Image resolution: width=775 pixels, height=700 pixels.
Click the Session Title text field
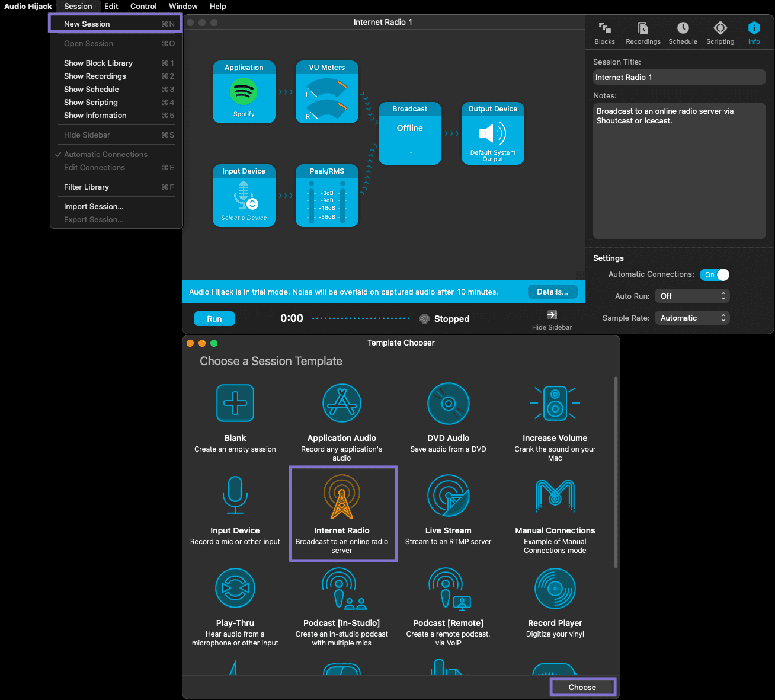680,77
